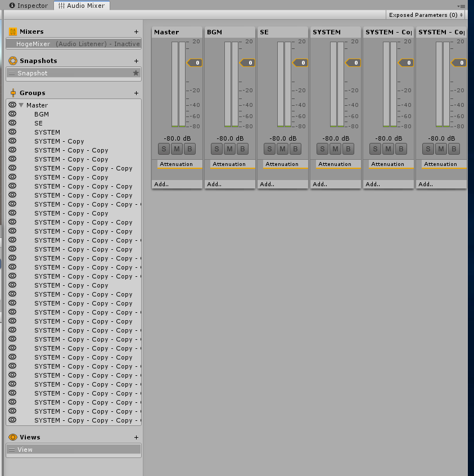Image resolution: width=474 pixels, height=476 pixels.
Task: Toggle visibility of the SYSTEM group
Action: (12, 132)
